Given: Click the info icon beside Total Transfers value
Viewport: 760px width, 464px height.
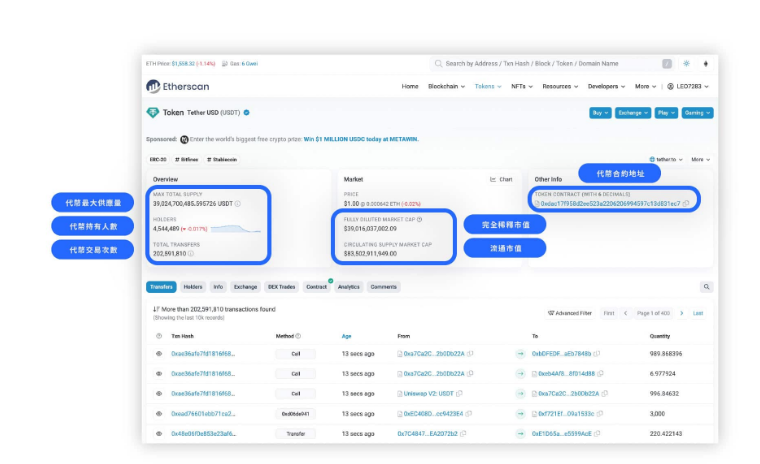Looking at the screenshot, I should (191, 254).
